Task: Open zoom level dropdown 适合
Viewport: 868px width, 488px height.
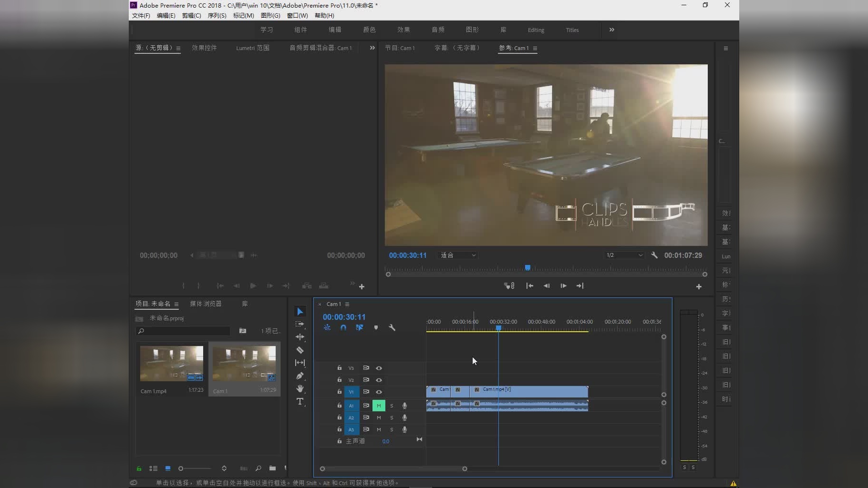Action: [458, 255]
